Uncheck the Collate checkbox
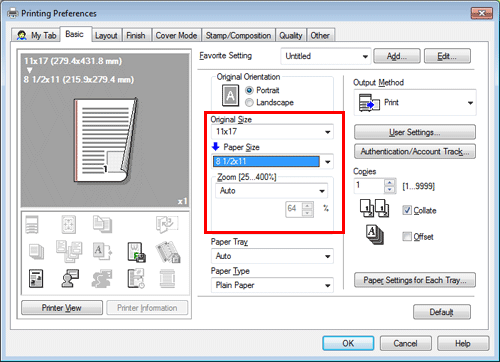This screenshot has height=362, width=500. (x=407, y=210)
